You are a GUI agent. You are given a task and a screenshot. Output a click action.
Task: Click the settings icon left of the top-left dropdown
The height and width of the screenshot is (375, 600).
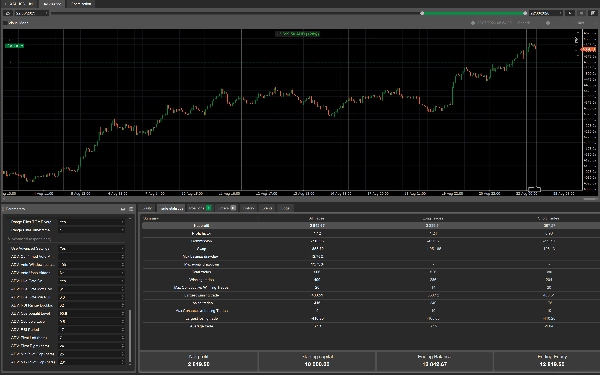tap(8, 13)
